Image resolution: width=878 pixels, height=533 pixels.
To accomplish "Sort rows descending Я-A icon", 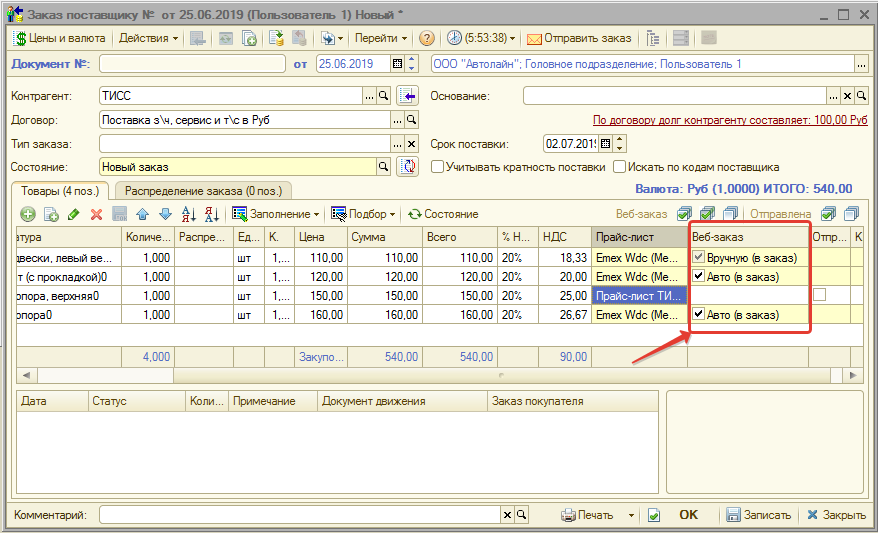I will [x=212, y=214].
